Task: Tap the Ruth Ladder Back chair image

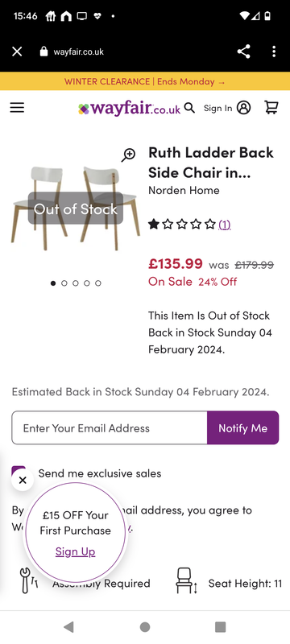Action: pos(76,208)
